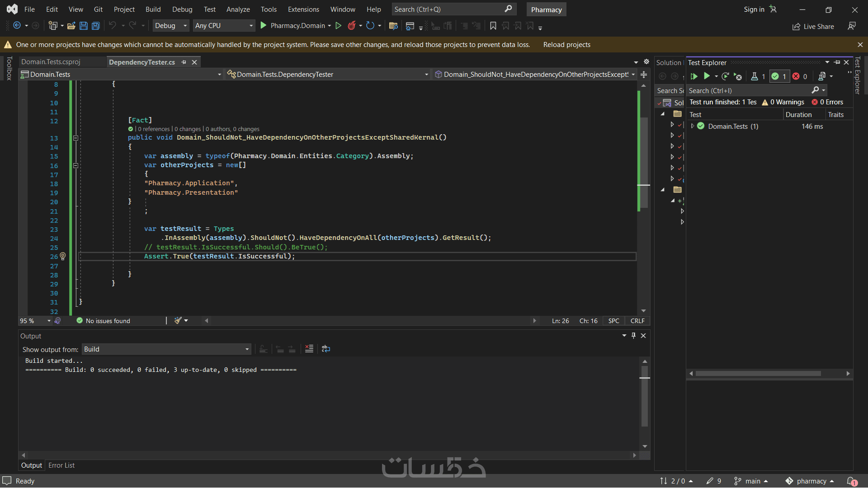The image size is (868, 488).
Task: Click the Reload projects link
Action: point(566,44)
